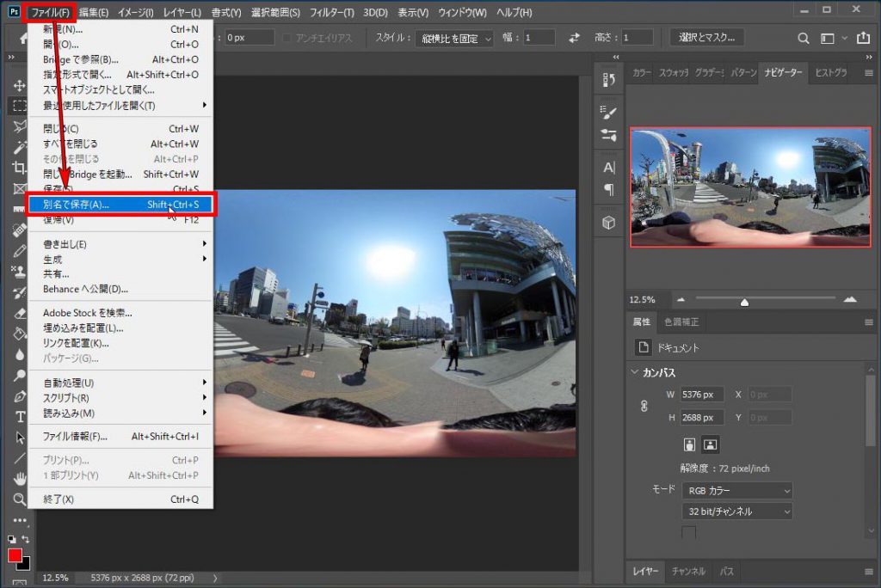Select the Pen tool

point(19,396)
